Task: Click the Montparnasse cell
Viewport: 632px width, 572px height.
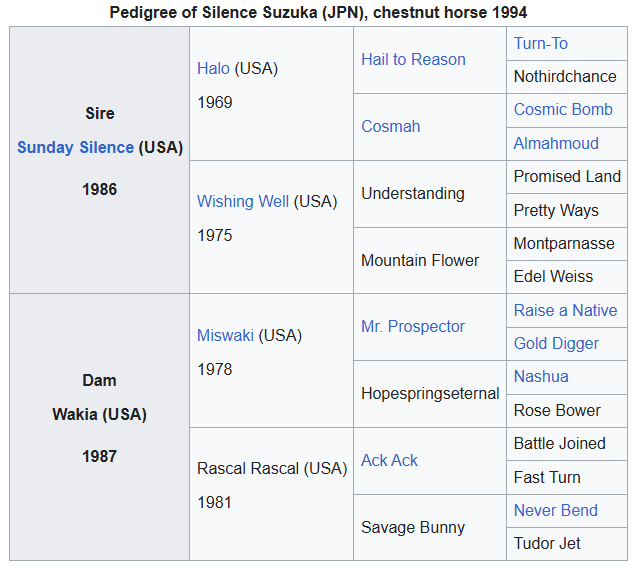Action: click(567, 244)
